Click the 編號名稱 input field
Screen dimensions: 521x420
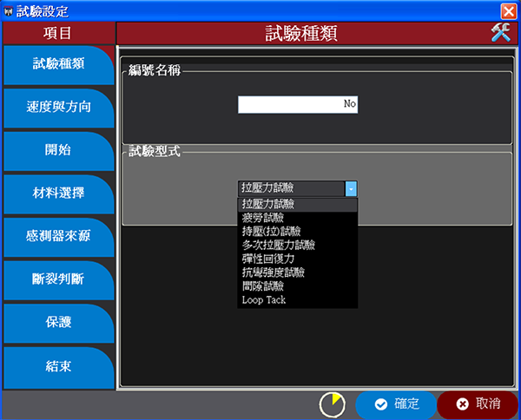point(298,104)
